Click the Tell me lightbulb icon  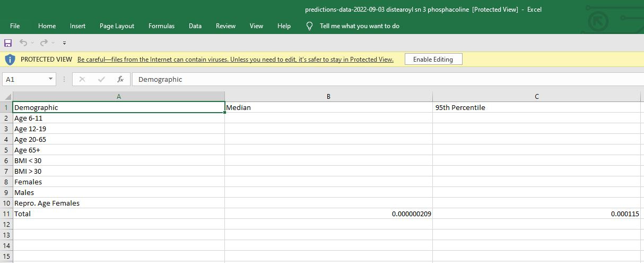pyautogui.click(x=310, y=26)
